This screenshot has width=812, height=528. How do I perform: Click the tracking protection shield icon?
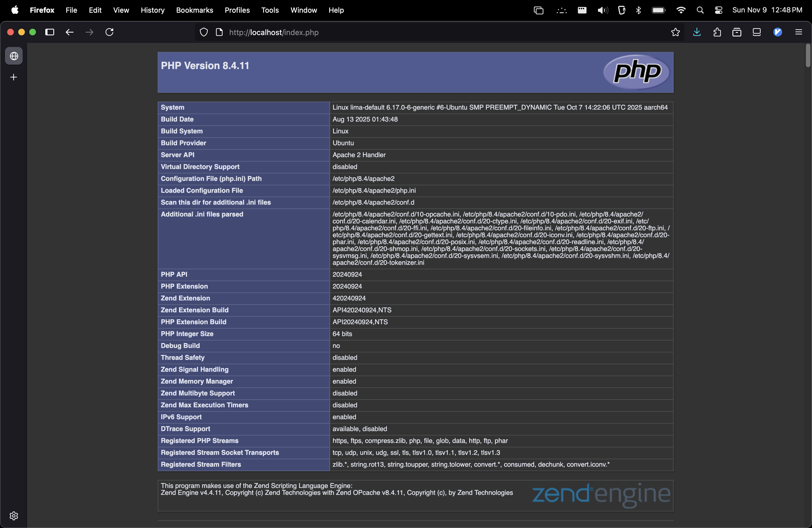click(x=204, y=32)
